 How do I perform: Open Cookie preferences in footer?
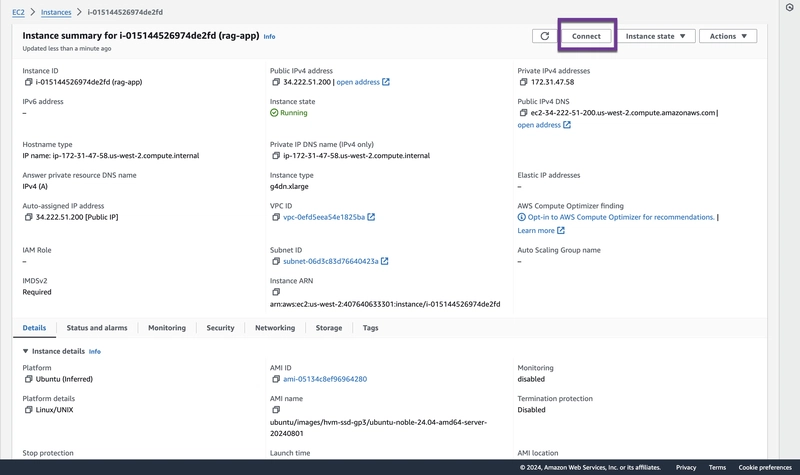[765, 467]
